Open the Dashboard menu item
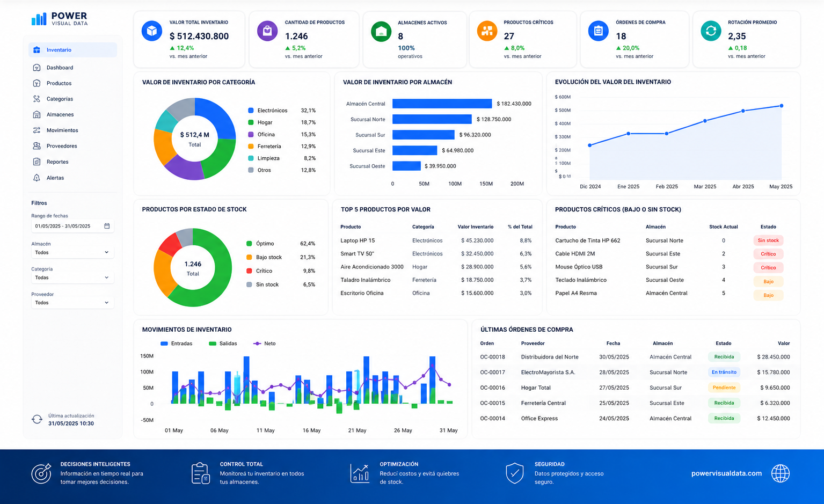Viewport: 824px width, 504px height. tap(72, 68)
